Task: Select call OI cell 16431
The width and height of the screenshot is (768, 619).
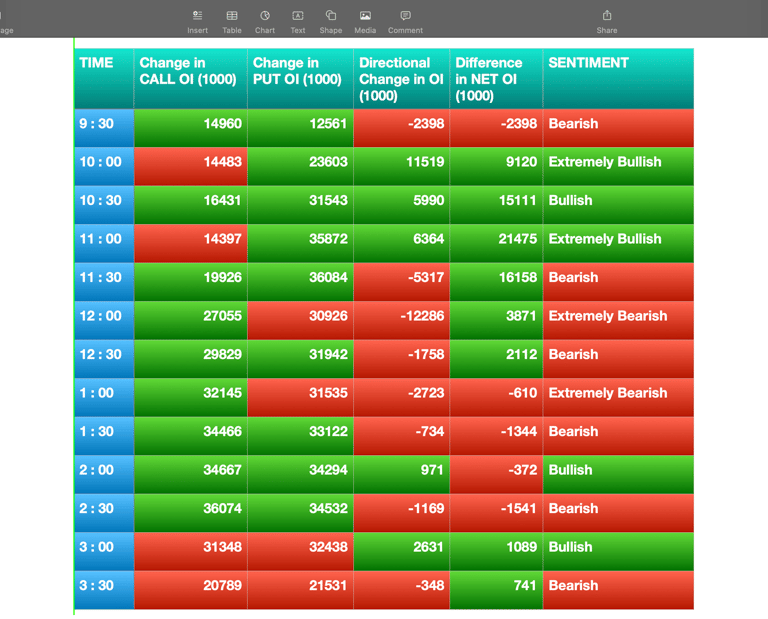Action: 191,205
